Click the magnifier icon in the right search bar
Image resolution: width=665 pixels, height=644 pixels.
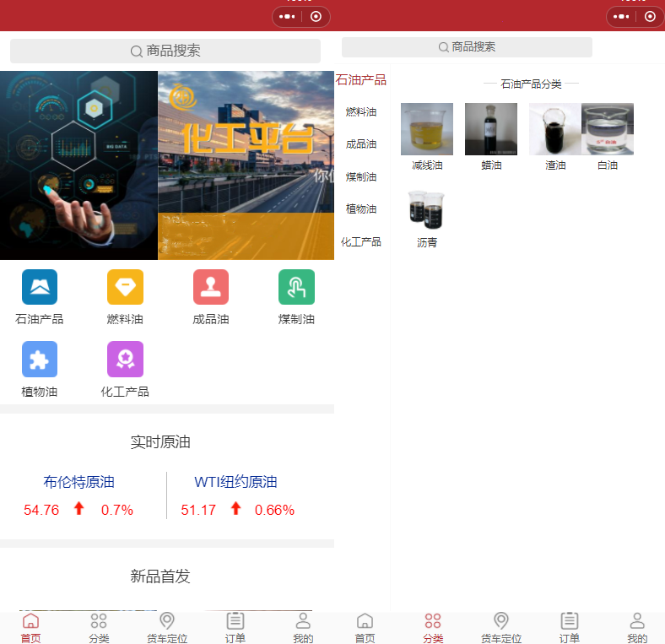click(444, 47)
